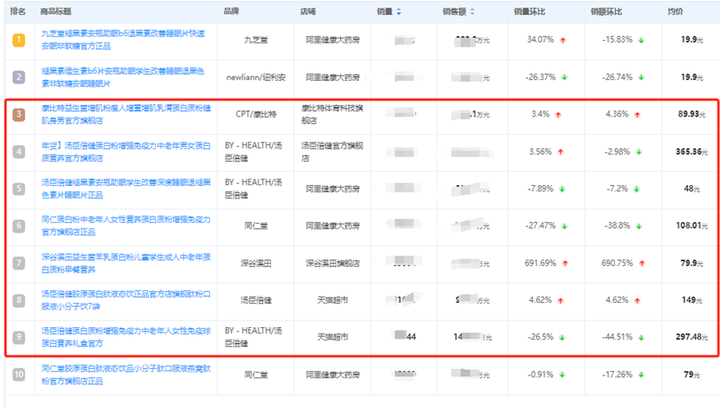Click the 销量环比 column header

coord(529,11)
